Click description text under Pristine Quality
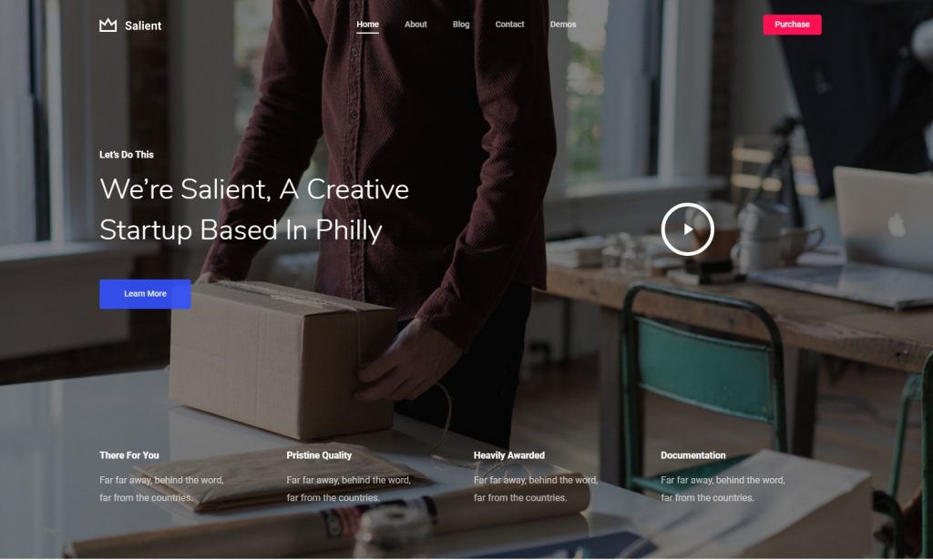933x560 pixels. point(349,489)
